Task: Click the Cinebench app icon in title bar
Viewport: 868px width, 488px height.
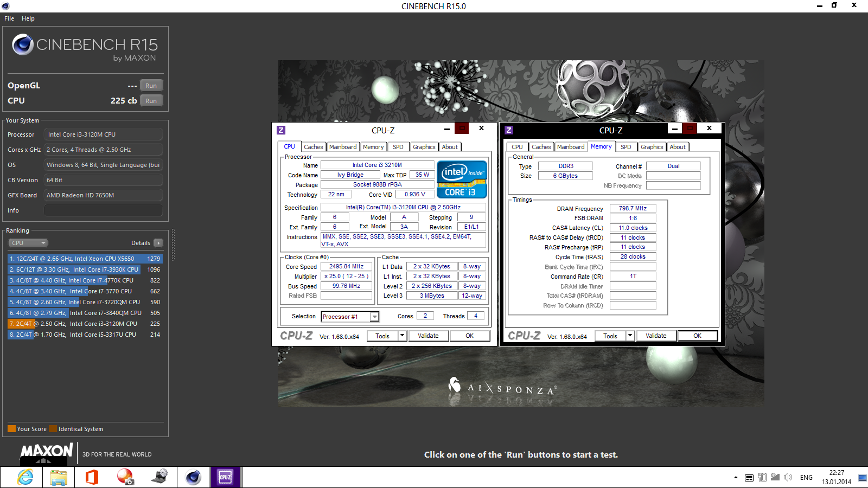Action: click(x=5, y=6)
